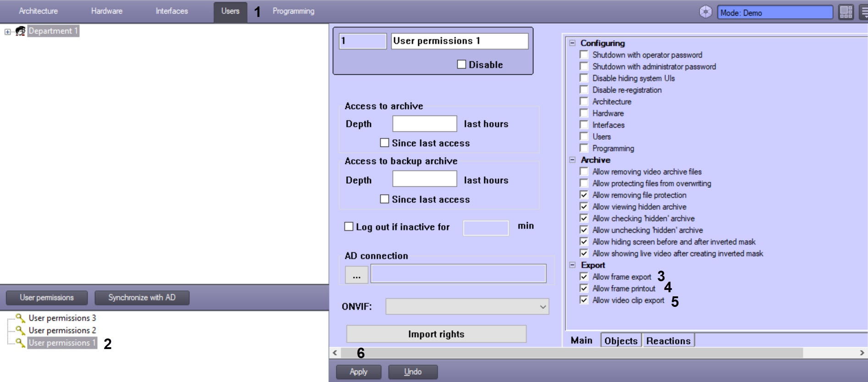Screen dimensions: 868x382
Task: Click the Department 1 person icon
Action: click(x=20, y=31)
